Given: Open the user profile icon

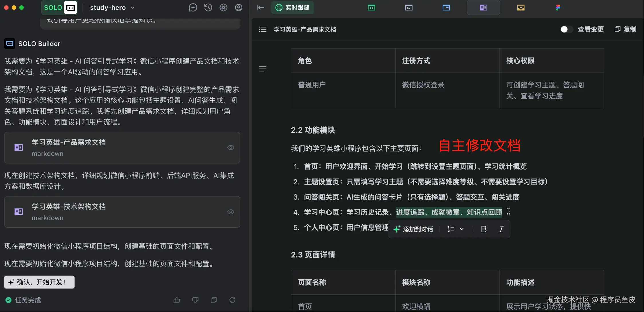Looking at the screenshot, I should pos(239,8).
